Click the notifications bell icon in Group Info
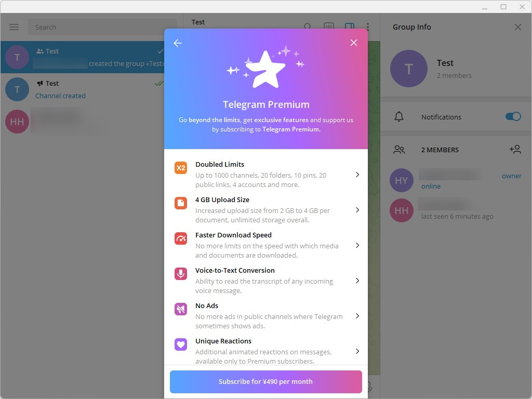Image resolution: width=532 pixels, height=399 pixels. (398, 116)
